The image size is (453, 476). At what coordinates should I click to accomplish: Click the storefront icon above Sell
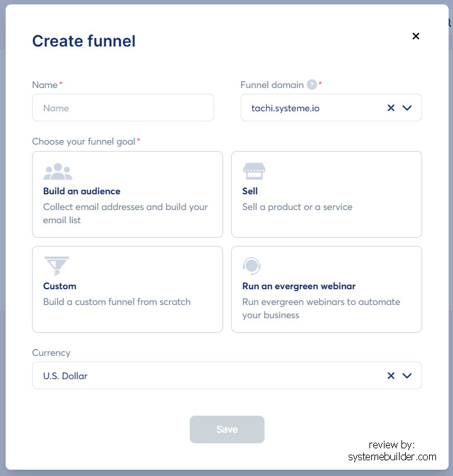click(254, 172)
